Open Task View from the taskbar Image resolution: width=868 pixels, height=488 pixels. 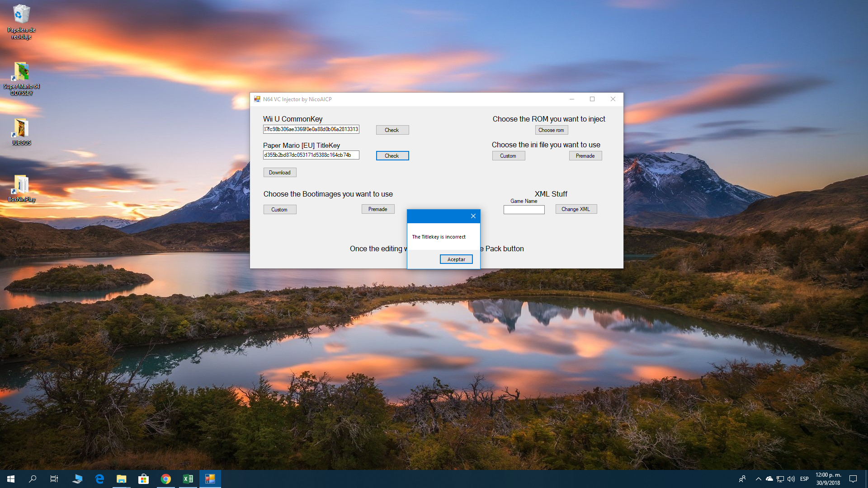click(x=54, y=479)
